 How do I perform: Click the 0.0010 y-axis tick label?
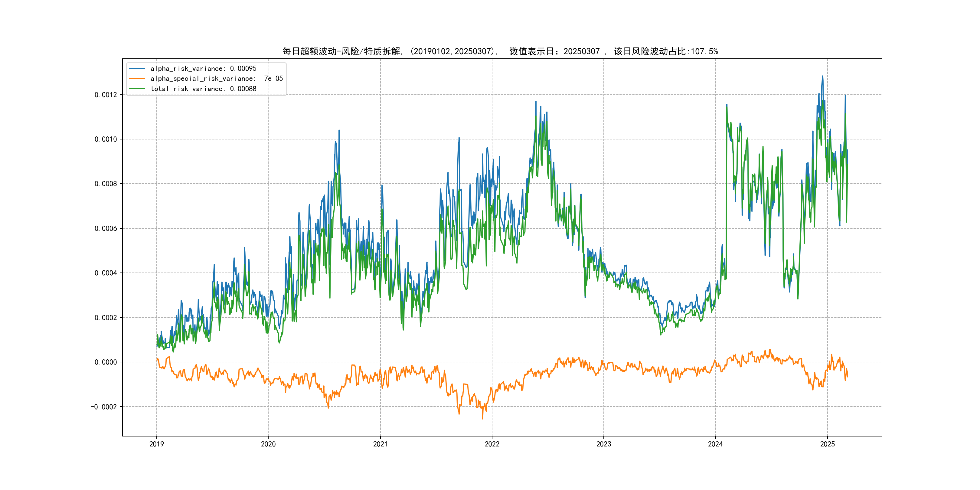106,139
